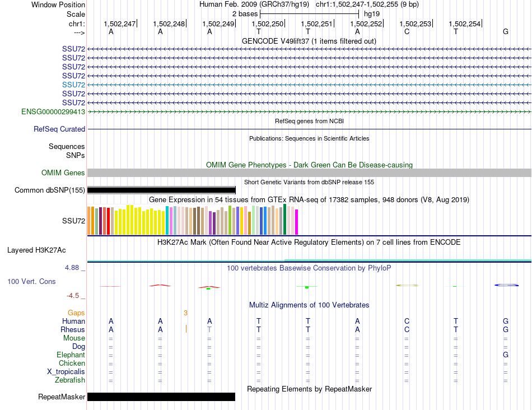Open Publications: Sequences in Scientific Articles title
The image size is (532, 410).
click(309, 138)
